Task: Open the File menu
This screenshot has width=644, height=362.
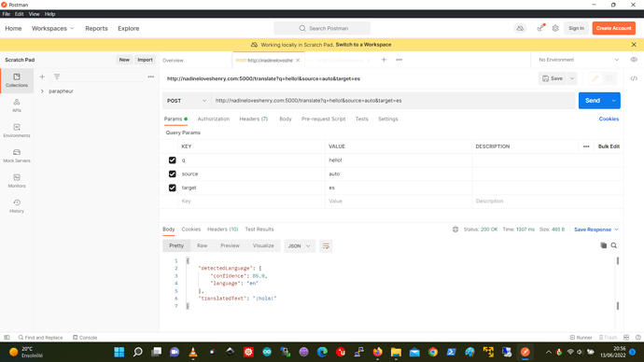Action: click(7, 14)
